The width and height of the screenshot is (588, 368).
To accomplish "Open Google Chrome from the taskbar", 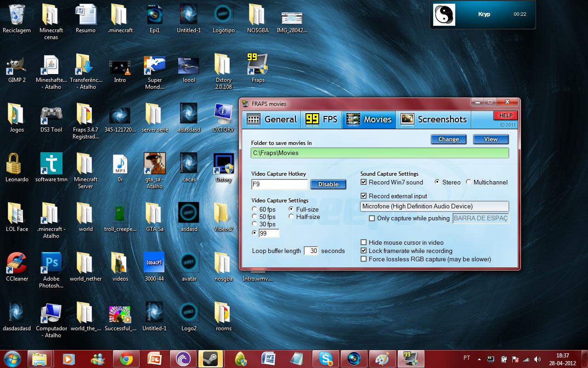I will point(126,358).
